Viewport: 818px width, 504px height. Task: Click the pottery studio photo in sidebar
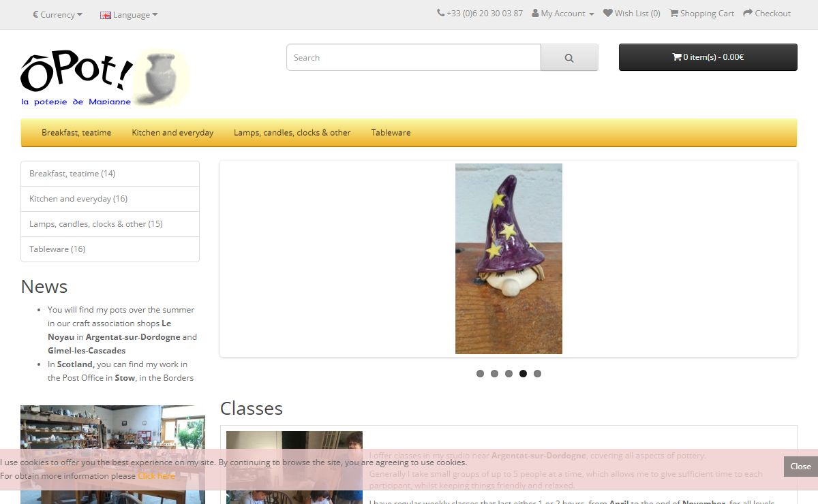112,454
